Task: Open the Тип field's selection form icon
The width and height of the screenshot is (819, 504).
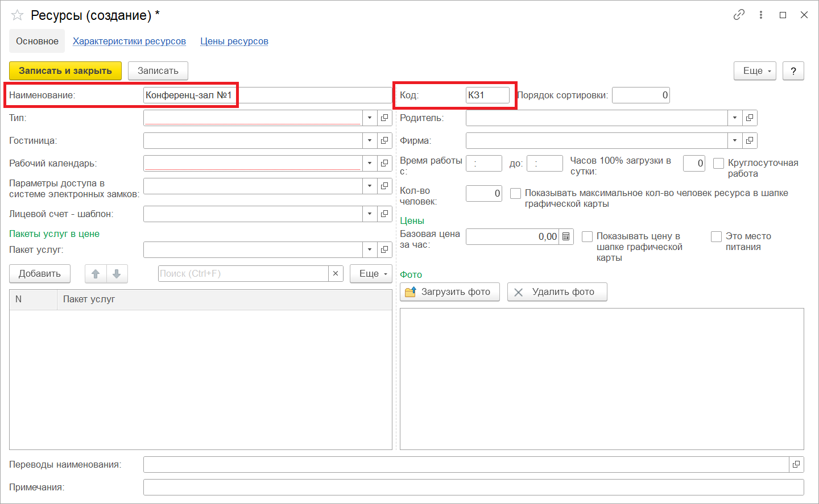Action: point(384,118)
